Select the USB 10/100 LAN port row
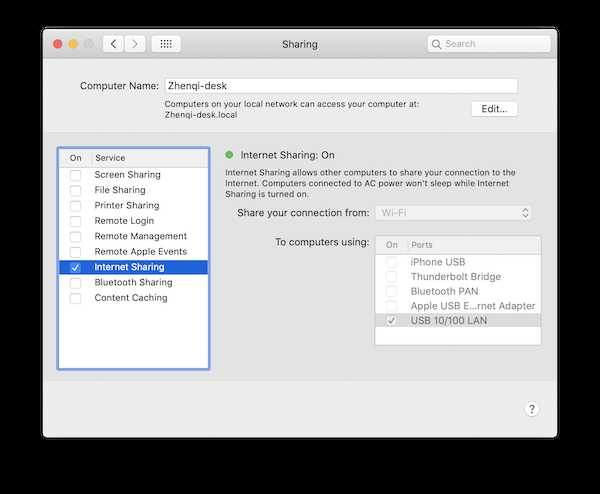This screenshot has height=494, width=600. pyautogui.click(x=458, y=320)
